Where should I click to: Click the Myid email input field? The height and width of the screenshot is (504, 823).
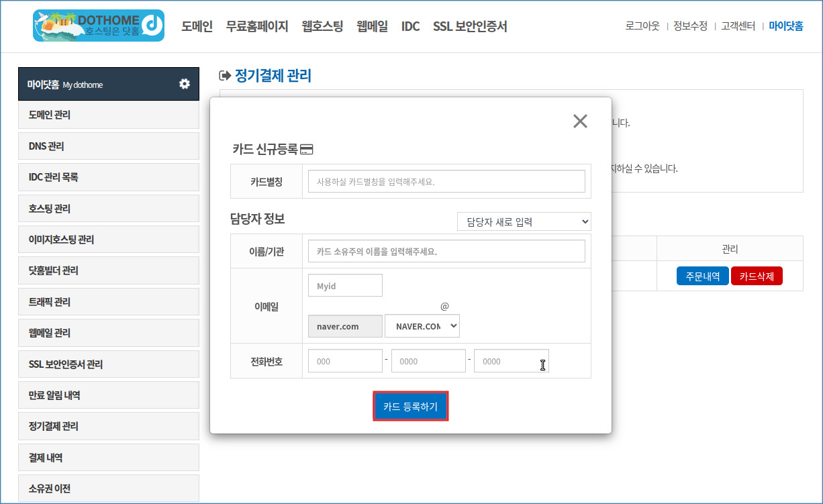point(345,285)
